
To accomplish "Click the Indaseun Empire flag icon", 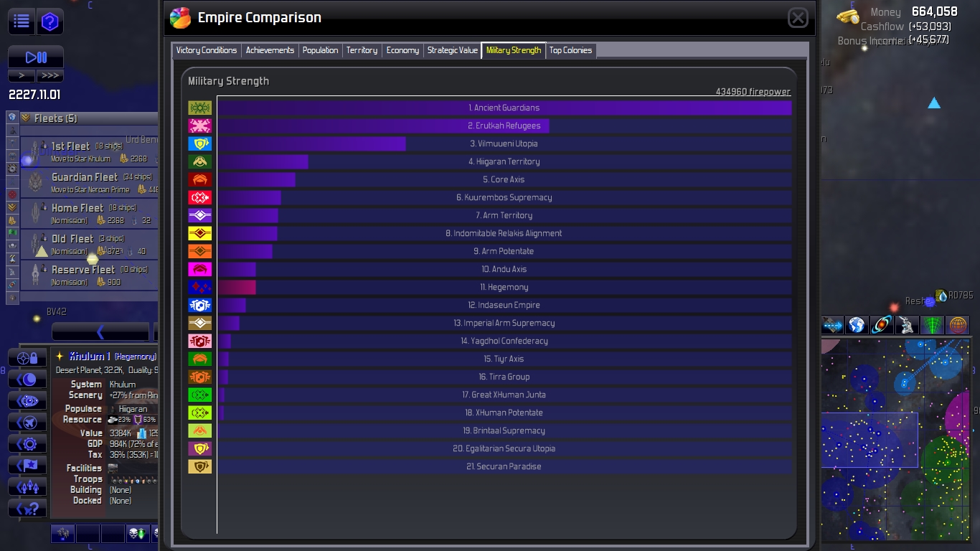I will (x=200, y=305).
